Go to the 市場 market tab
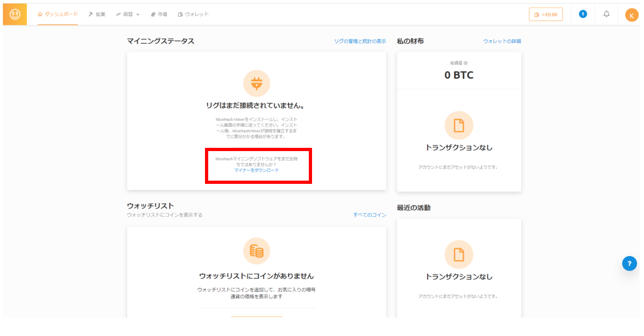644x336 pixels. [x=159, y=15]
